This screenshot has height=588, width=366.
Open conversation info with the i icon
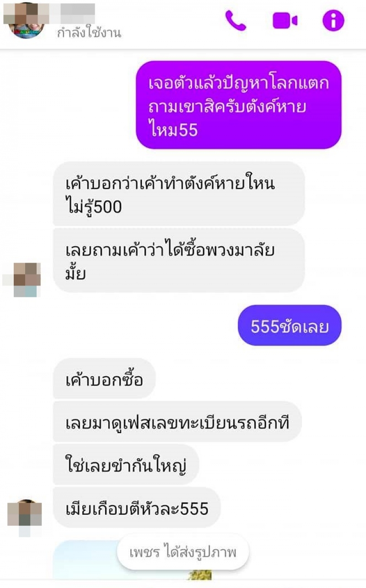[x=333, y=20]
